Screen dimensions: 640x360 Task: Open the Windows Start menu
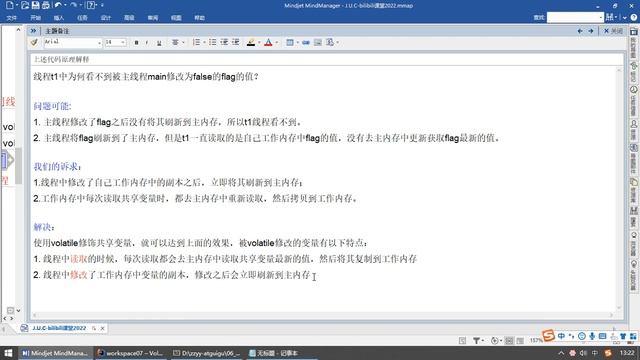8,353
